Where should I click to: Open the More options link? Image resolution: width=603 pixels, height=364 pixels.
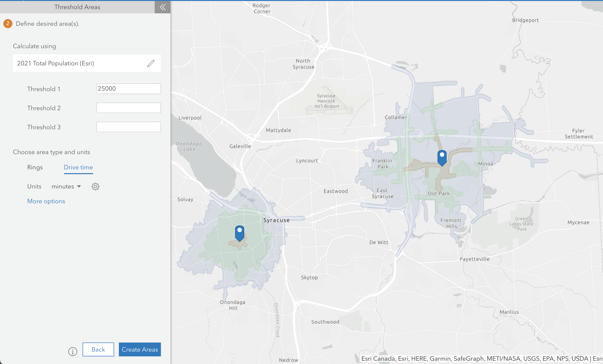coord(46,201)
